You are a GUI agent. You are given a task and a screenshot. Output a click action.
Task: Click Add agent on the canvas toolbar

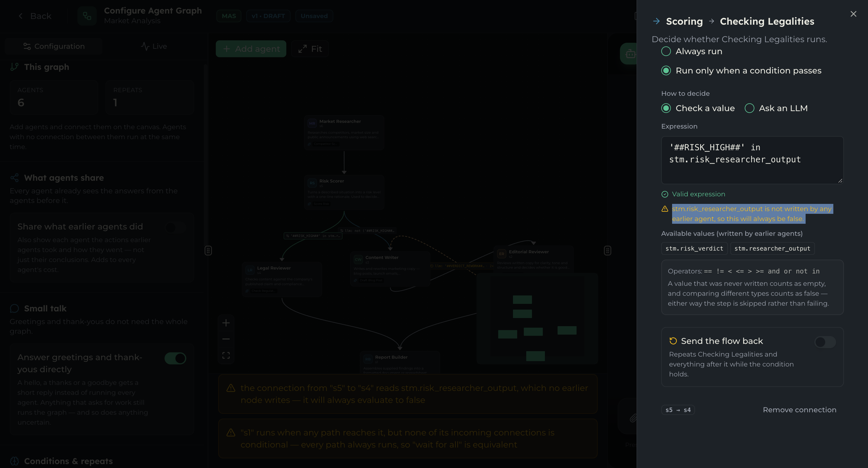[251, 49]
